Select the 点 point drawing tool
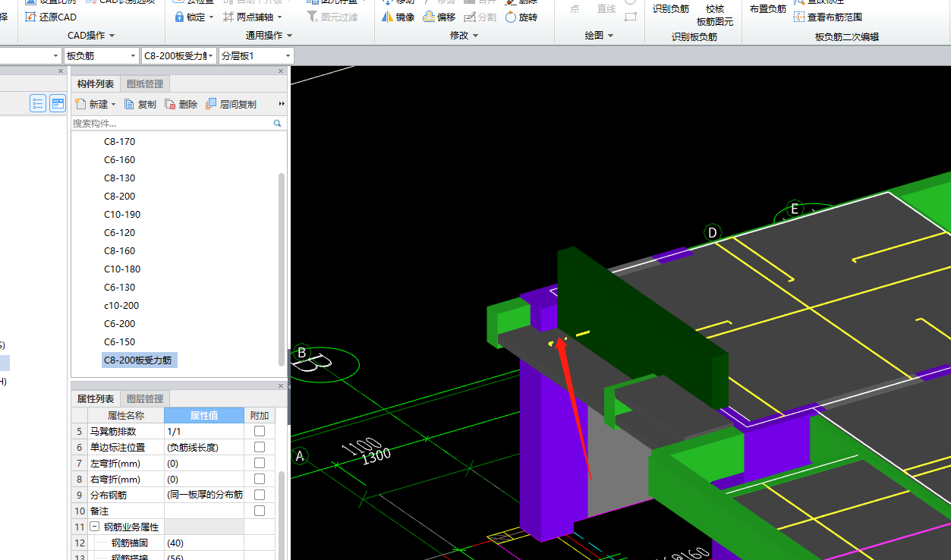Screen dimensions: 951x560 574,9
